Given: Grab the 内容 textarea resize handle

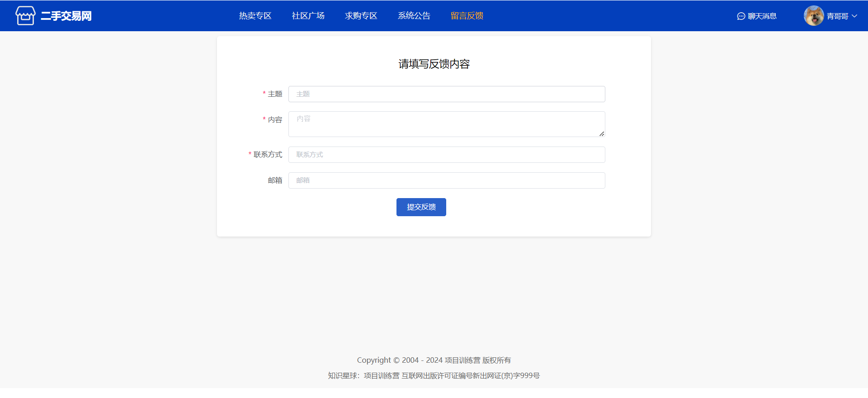Looking at the screenshot, I should pos(602,134).
